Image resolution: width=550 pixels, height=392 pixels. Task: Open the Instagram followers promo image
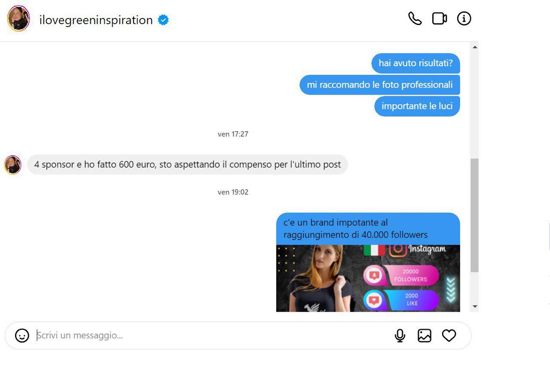368,278
